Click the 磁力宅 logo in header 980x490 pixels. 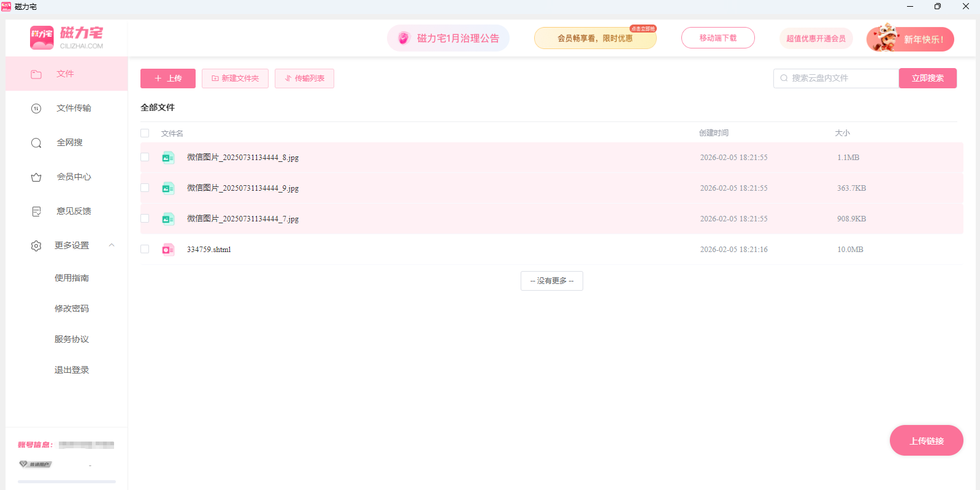(x=66, y=38)
